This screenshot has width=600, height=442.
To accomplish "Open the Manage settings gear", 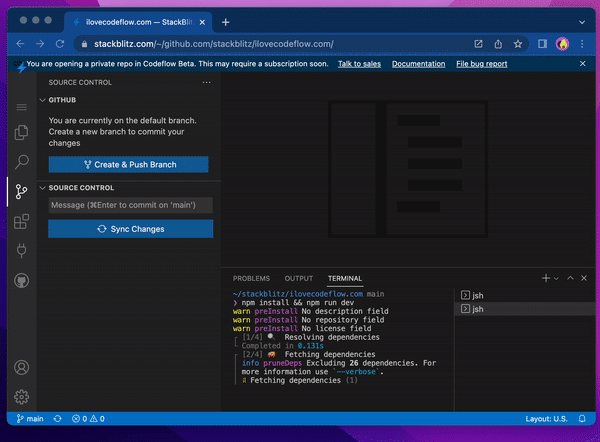I will [x=21, y=397].
